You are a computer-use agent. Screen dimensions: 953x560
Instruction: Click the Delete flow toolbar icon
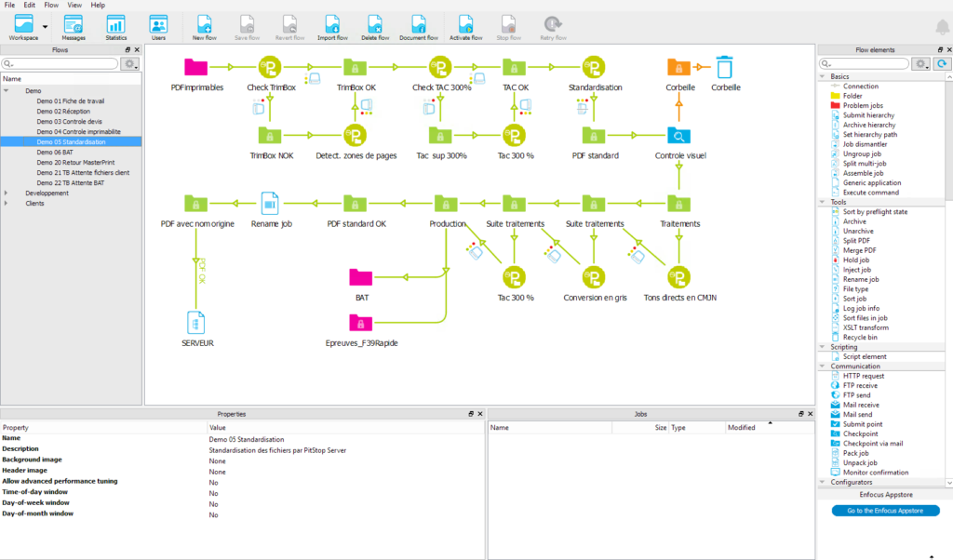pyautogui.click(x=374, y=25)
